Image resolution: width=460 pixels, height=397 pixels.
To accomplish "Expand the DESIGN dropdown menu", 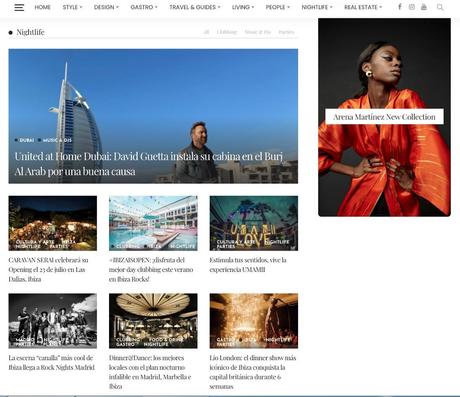I will point(106,7).
